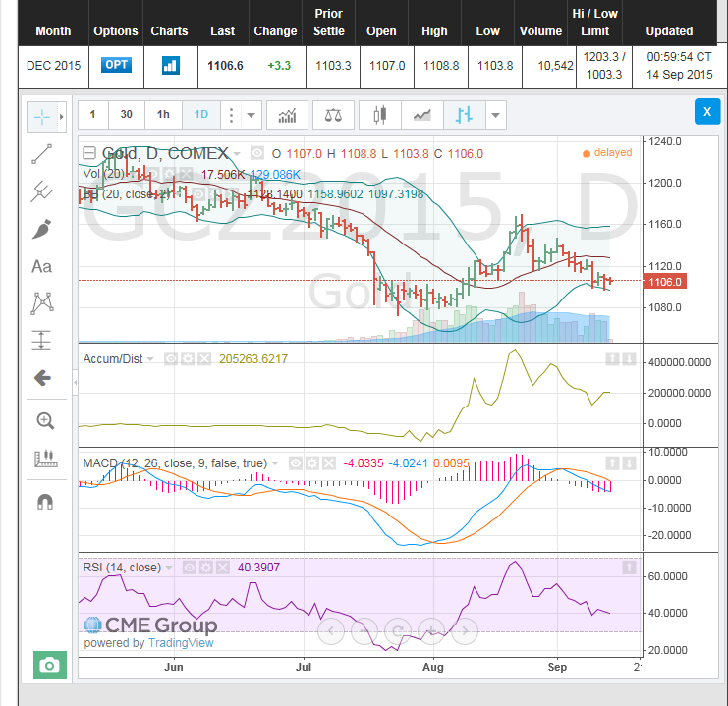Select the 30 minute interval tab
The height and width of the screenshot is (706, 728).
pyautogui.click(x=127, y=115)
